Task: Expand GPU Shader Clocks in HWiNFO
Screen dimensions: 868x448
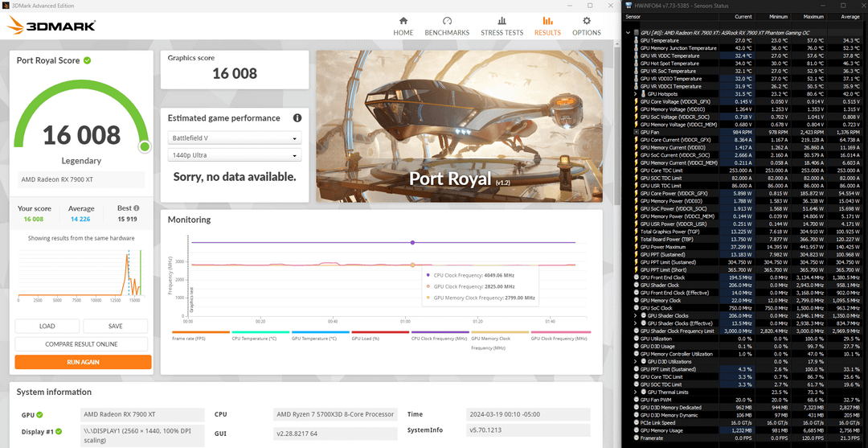Action: [x=636, y=315]
